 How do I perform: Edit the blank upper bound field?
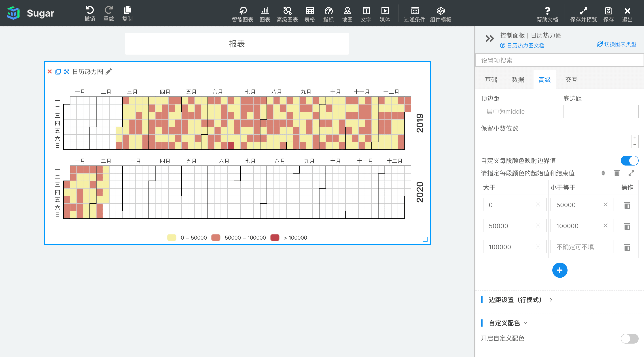click(582, 247)
